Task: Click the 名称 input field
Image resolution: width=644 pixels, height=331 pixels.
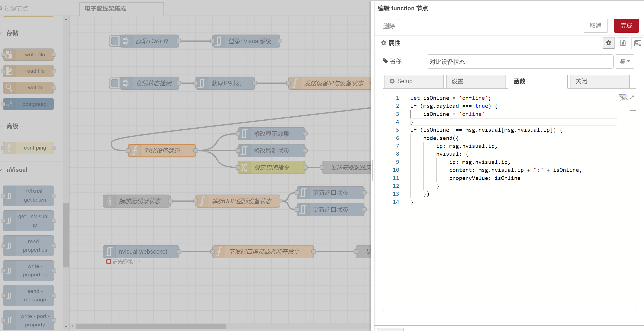Action: click(520, 62)
